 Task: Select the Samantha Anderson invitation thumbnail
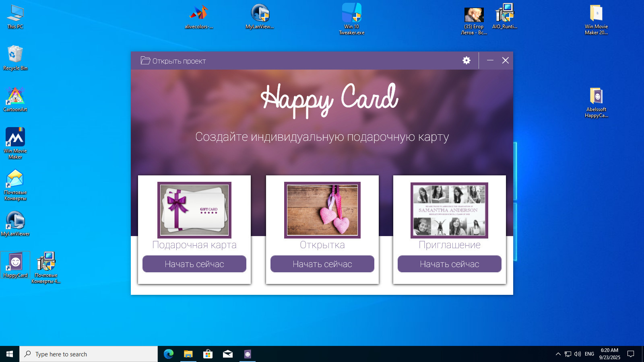pos(449,210)
